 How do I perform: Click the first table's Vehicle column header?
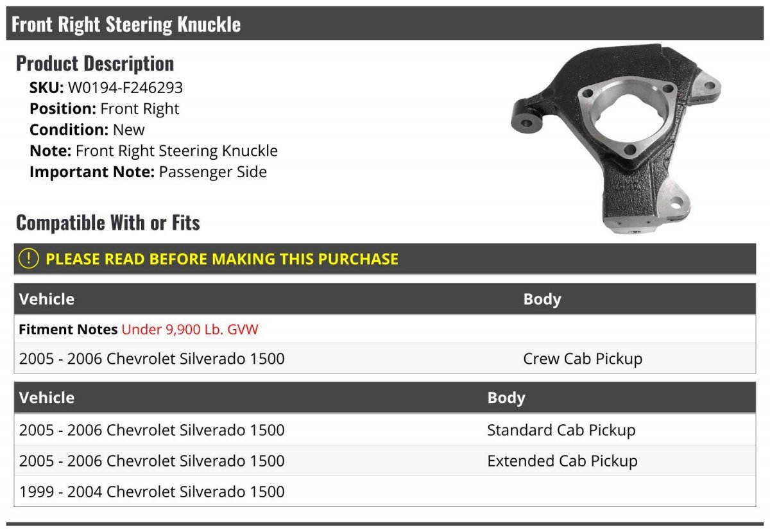point(47,299)
